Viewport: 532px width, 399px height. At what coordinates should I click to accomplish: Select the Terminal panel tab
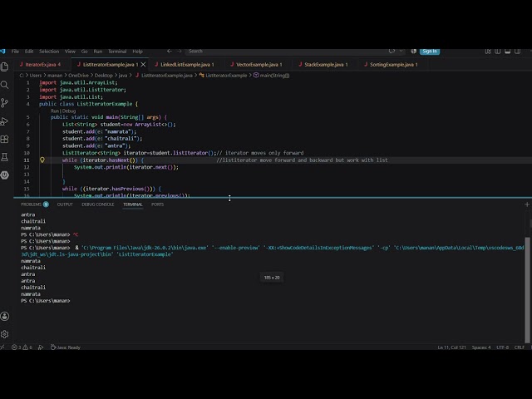(x=133, y=204)
